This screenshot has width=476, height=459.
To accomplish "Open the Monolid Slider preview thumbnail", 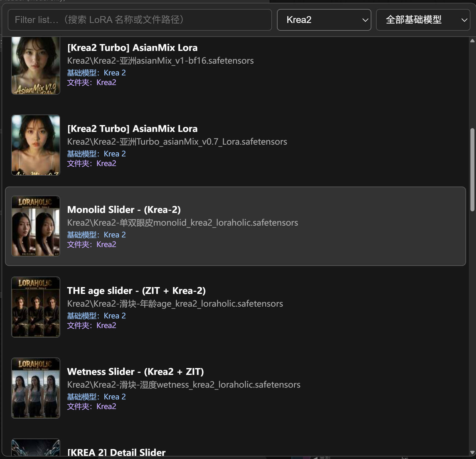I will tap(36, 226).
